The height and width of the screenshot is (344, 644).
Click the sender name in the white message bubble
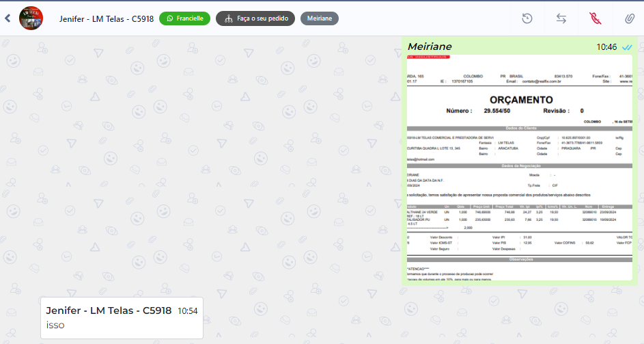pos(109,310)
